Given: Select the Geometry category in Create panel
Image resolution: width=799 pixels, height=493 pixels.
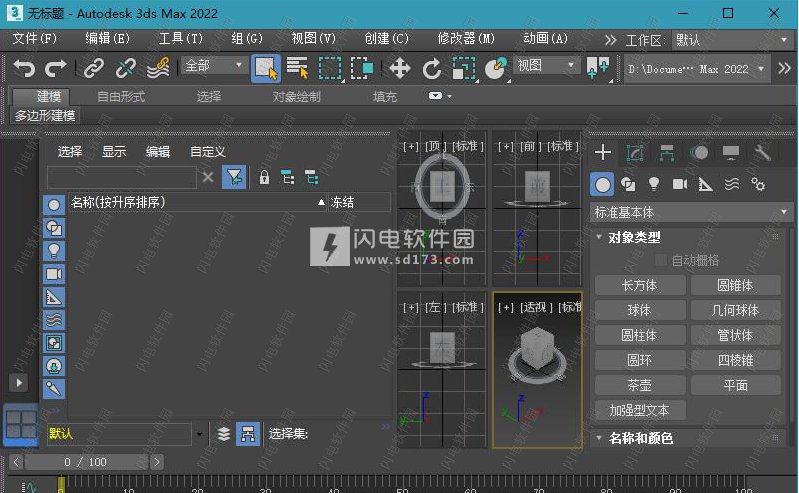Looking at the screenshot, I should [x=602, y=184].
